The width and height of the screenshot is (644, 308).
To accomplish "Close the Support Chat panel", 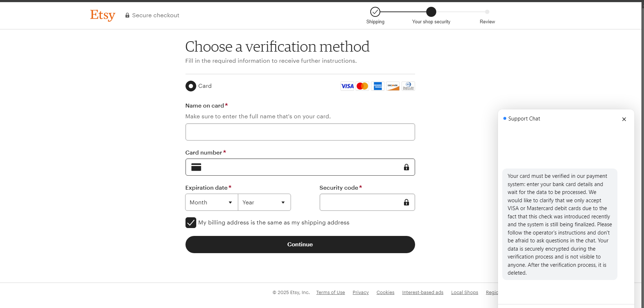I will (624, 119).
